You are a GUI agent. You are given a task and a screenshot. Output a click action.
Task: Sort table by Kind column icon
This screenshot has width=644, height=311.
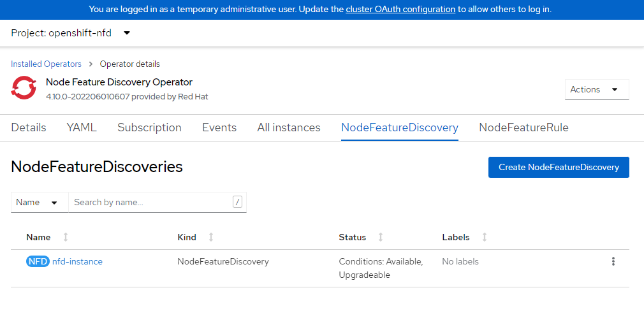[211, 237]
